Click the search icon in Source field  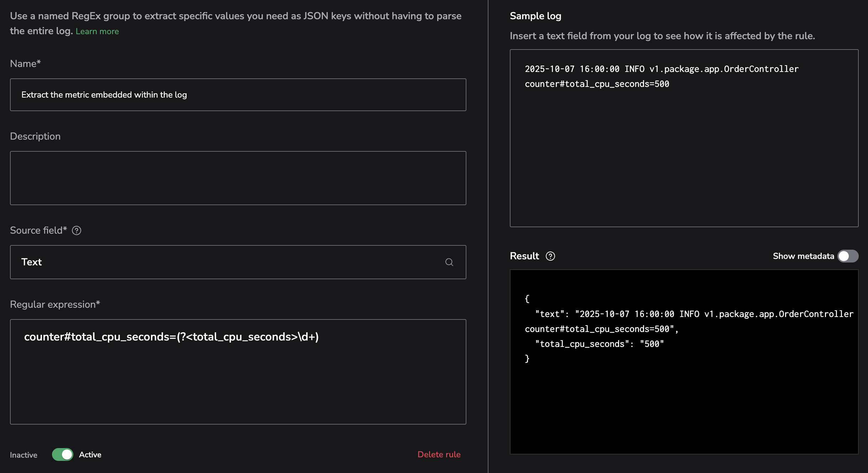(449, 262)
